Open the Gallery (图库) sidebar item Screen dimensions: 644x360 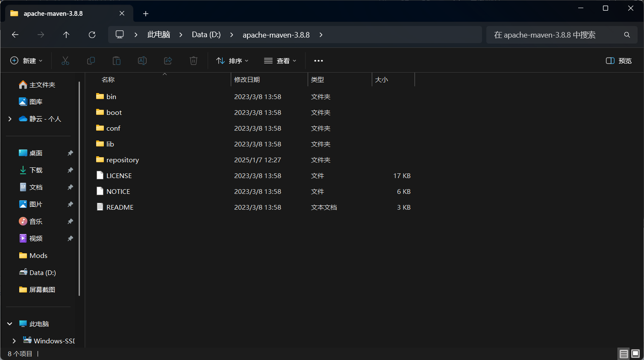click(31, 102)
